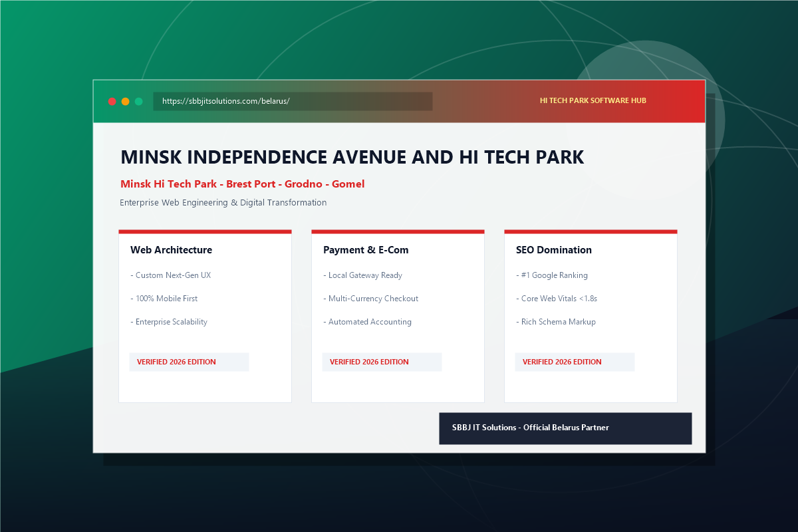The height and width of the screenshot is (532, 798).
Task: Click the Minsk Independence Avenue main heading
Action: coord(352,158)
